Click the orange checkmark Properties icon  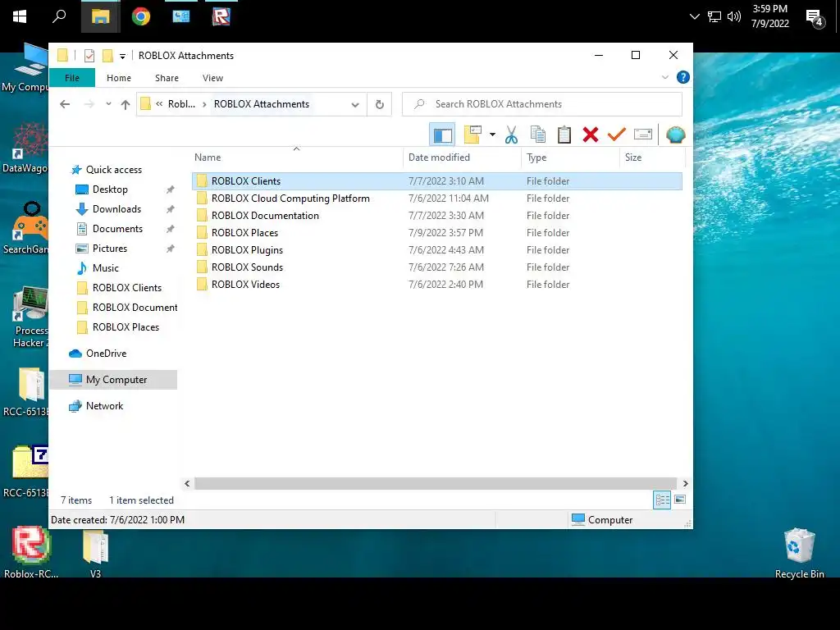(x=617, y=135)
